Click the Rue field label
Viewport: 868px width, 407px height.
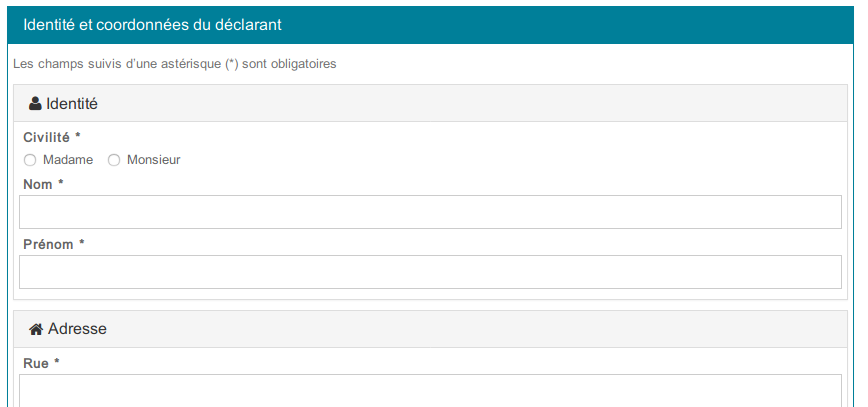(36, 363)
